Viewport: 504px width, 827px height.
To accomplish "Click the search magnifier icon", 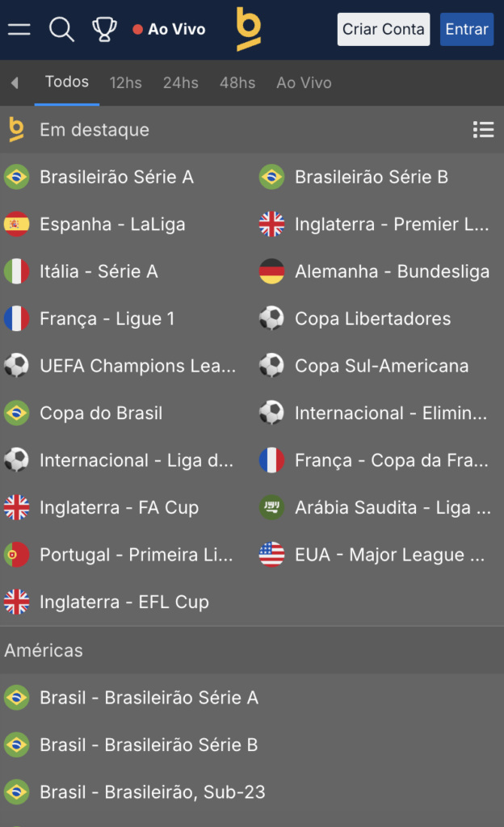I will (x=61, y=29).
